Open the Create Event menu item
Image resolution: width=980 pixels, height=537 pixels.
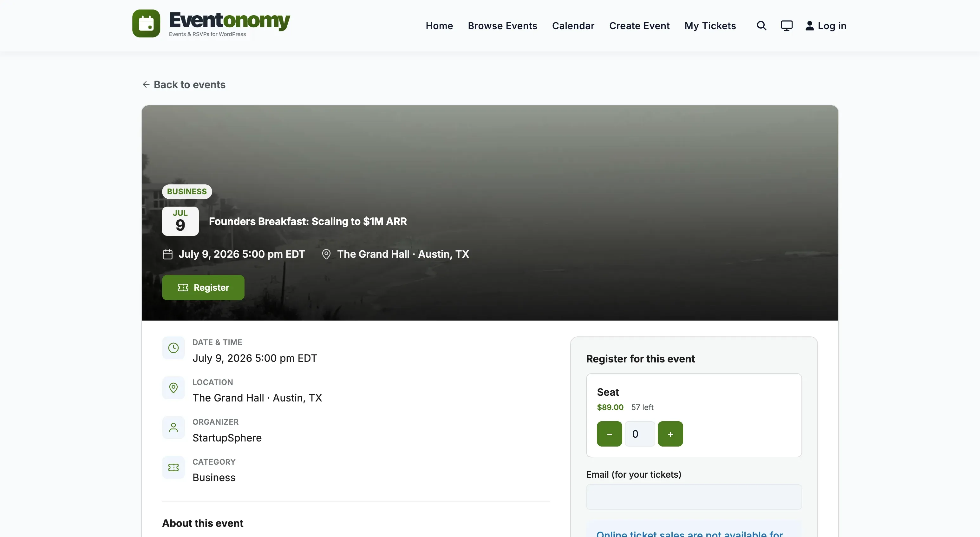point(639,26)
